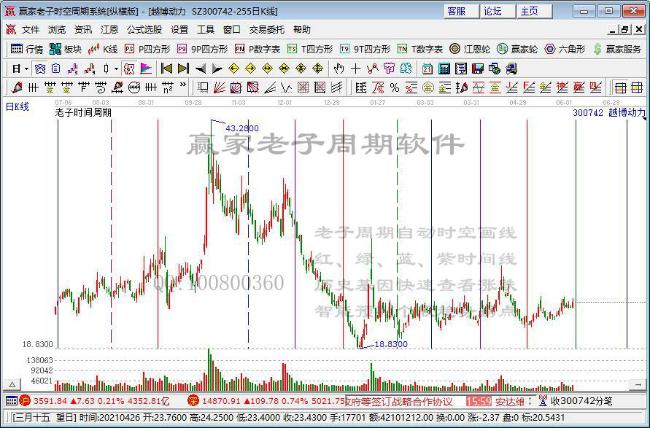The height and width of the screenshot is (428, 650).
Task: Select the hand pan tool
Action: 338,68
